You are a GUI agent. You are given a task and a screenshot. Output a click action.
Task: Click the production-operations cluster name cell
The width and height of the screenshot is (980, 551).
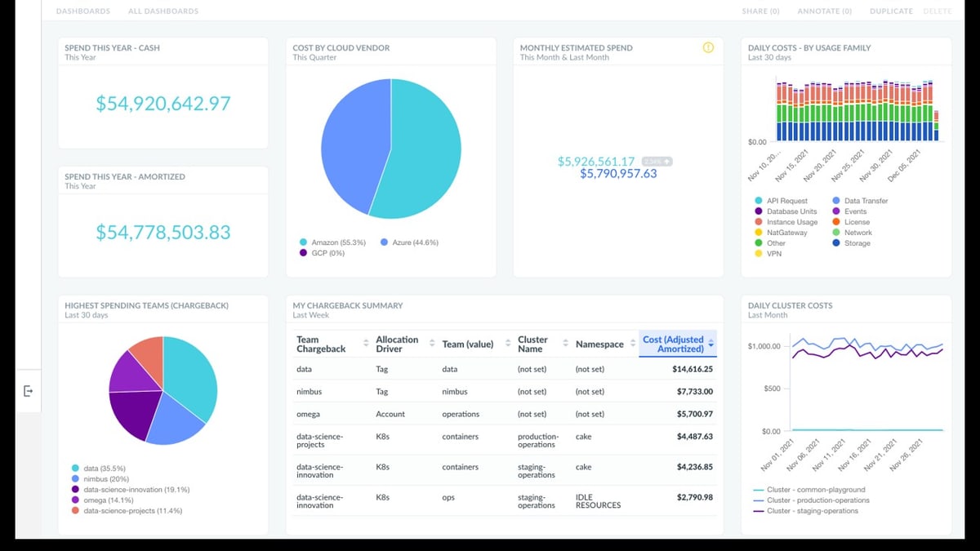[x=538, y=441]
